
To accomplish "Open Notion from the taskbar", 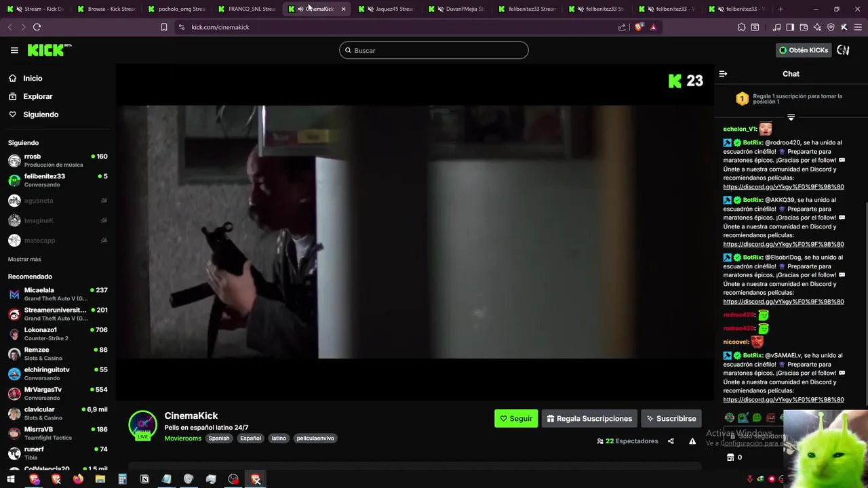I will (144, 479).
